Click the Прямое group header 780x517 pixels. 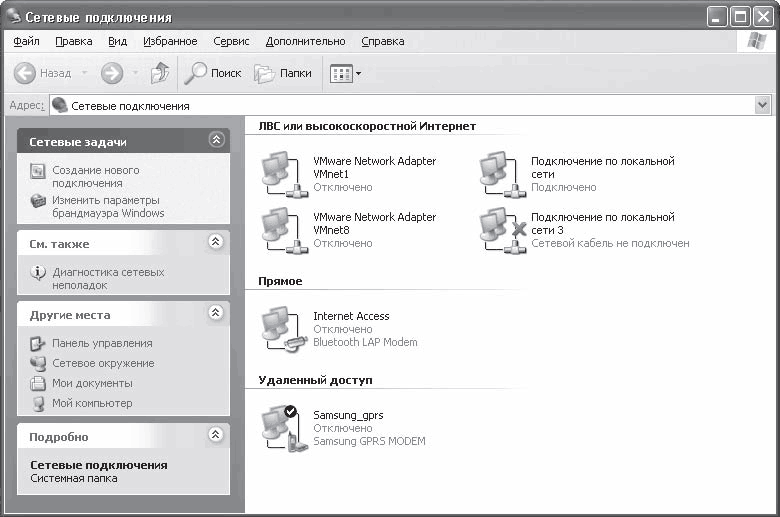coord(280,281)
